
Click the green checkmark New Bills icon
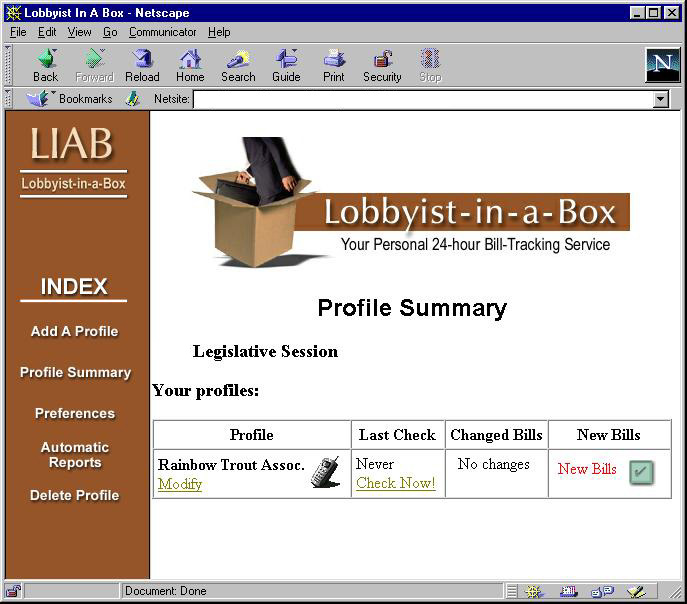(641, 473)
